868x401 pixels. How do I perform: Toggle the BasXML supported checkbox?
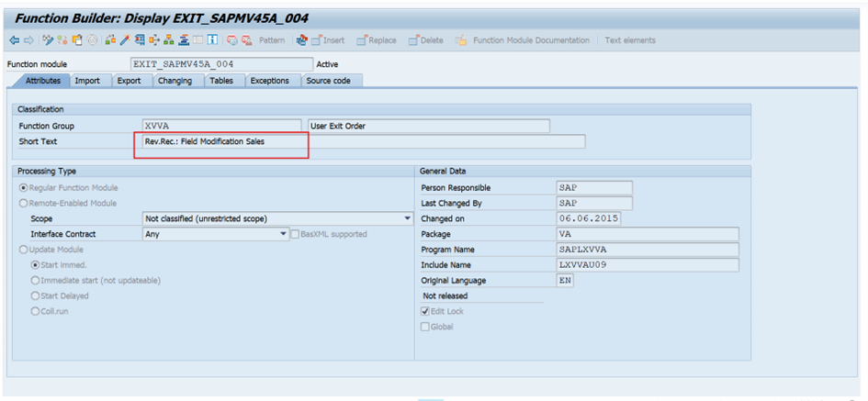295,235
